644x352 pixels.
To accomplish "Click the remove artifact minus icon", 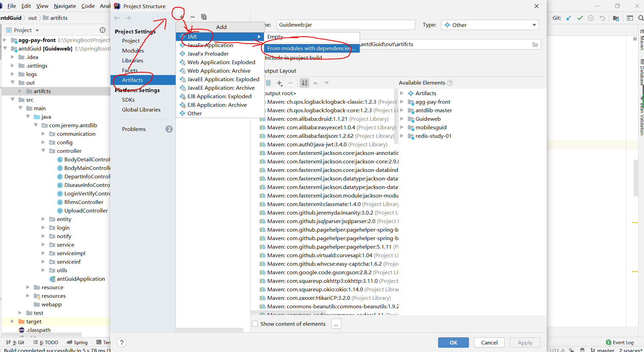I will [x=193, y=17].
